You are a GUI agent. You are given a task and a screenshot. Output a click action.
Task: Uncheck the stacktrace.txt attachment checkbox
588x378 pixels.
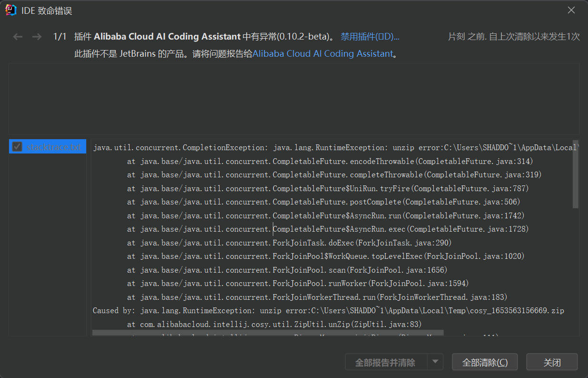click(x=17, y=147)
